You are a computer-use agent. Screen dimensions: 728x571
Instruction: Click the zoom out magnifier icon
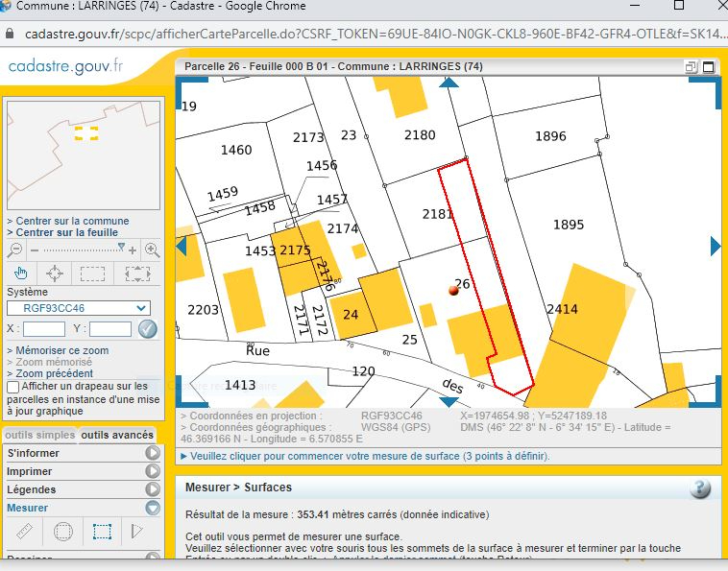14,250
